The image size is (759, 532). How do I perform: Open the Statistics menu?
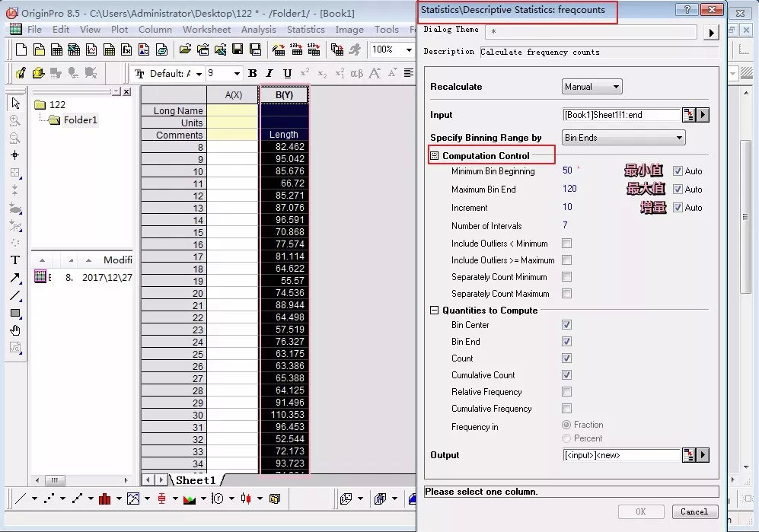[x=306, y=30]
